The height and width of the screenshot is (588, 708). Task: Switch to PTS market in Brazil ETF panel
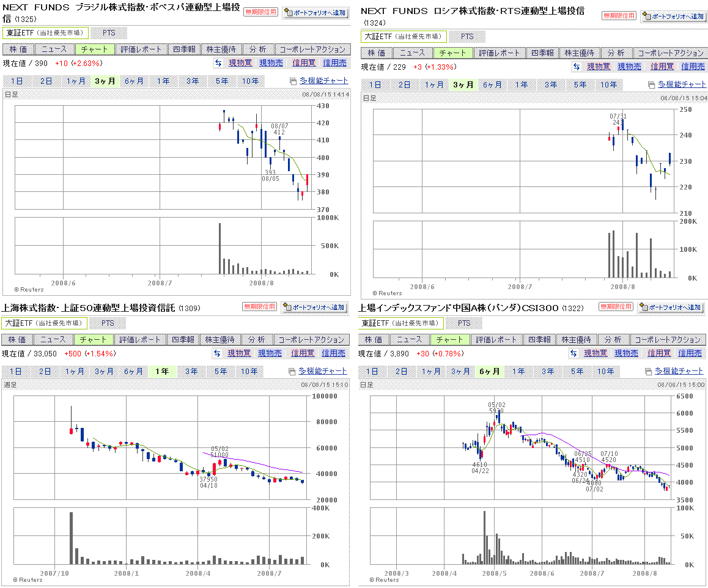pyautogui.click(x=109, y=33)
